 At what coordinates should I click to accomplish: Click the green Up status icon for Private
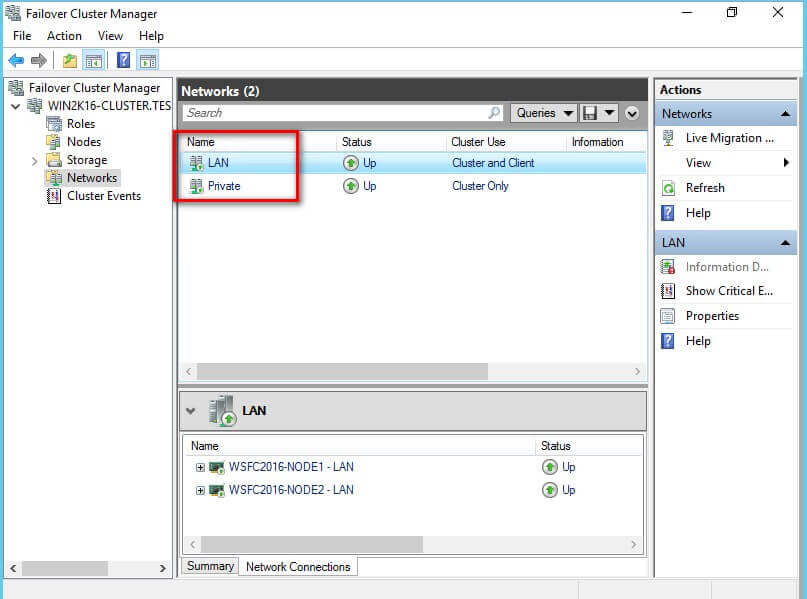(350, 186)
